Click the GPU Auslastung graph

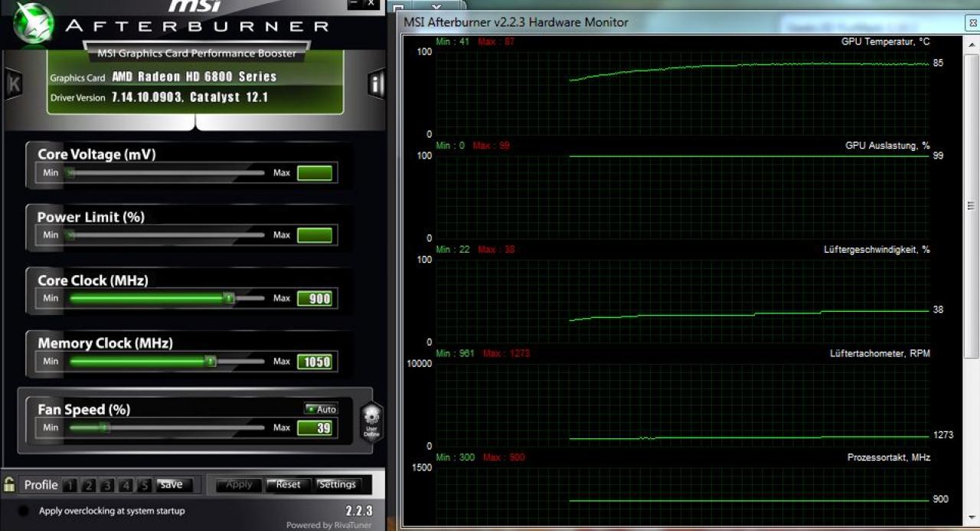[683, 198]
